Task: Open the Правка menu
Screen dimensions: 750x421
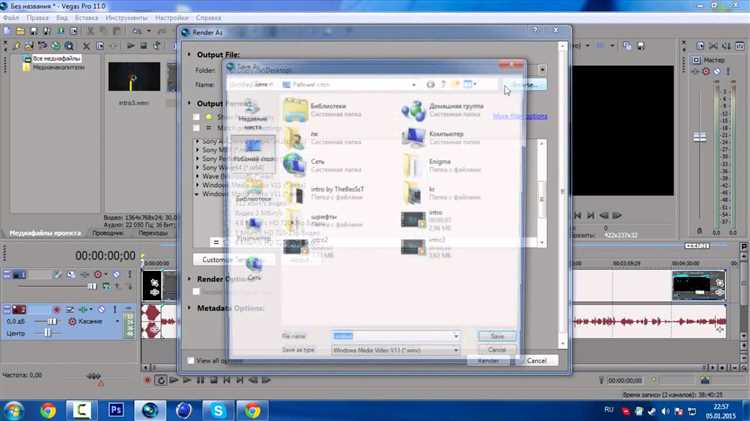Action: (37, 18)
